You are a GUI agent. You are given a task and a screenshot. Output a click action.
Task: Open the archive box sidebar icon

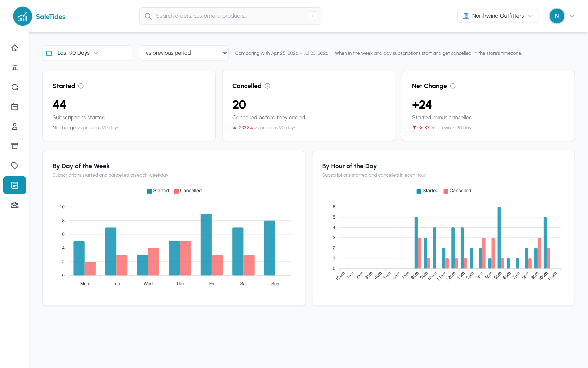click(15, 146)
